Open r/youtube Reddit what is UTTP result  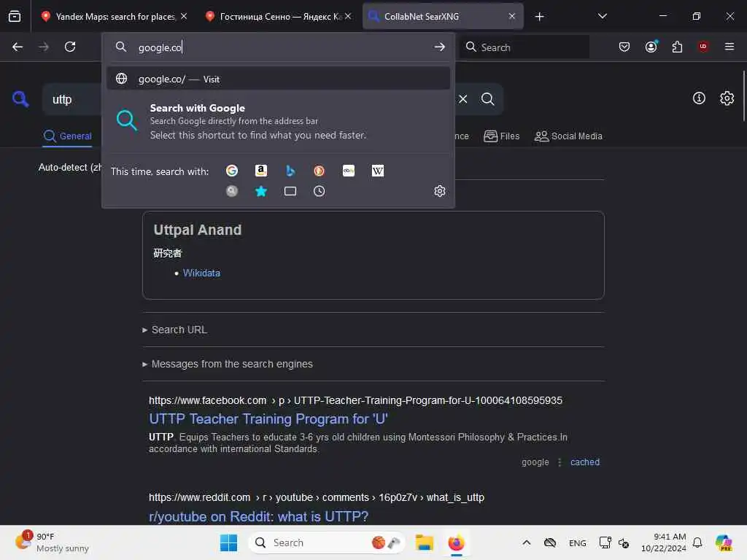point(258,516)
